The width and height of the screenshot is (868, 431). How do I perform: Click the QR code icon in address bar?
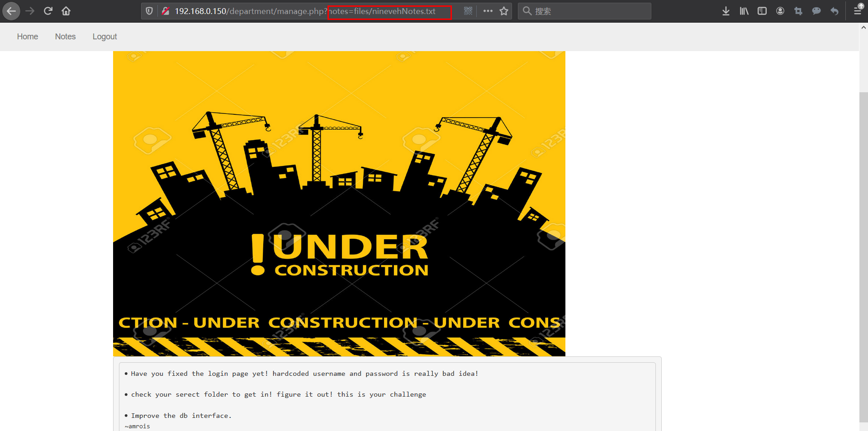[x=468, y=11]
